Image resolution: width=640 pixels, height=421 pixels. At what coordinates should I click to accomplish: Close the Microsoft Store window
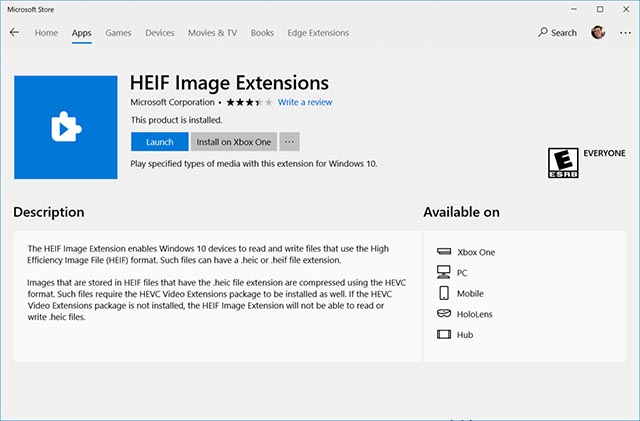(626, 9)
